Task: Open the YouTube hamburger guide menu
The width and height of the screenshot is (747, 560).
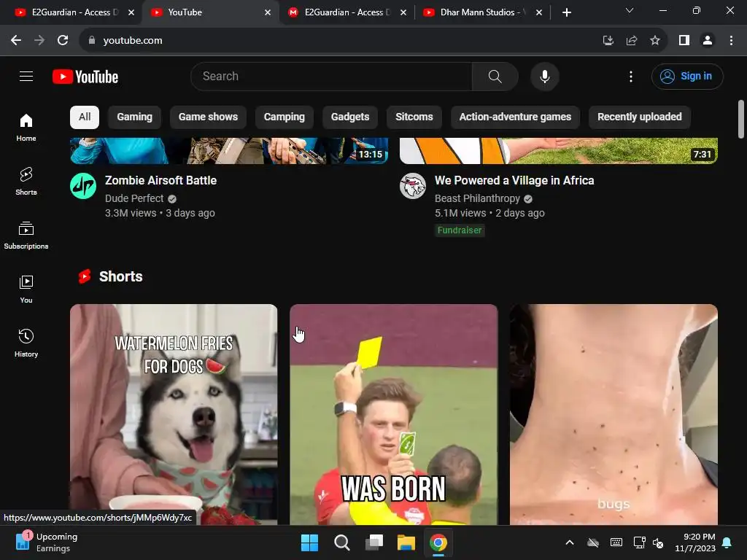Action: point(26,76)
